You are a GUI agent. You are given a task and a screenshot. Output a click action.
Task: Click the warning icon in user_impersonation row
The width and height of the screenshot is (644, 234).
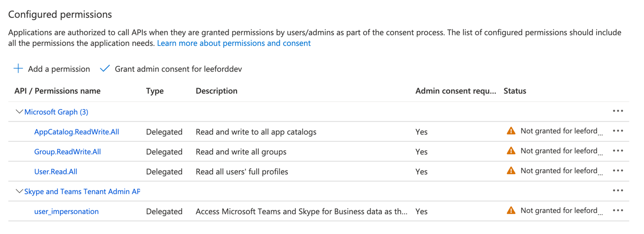(x=511, y=211)
